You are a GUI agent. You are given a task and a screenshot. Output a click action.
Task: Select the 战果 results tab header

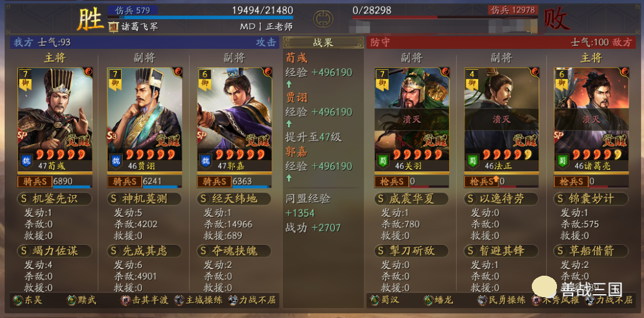(x=323, y=43)
